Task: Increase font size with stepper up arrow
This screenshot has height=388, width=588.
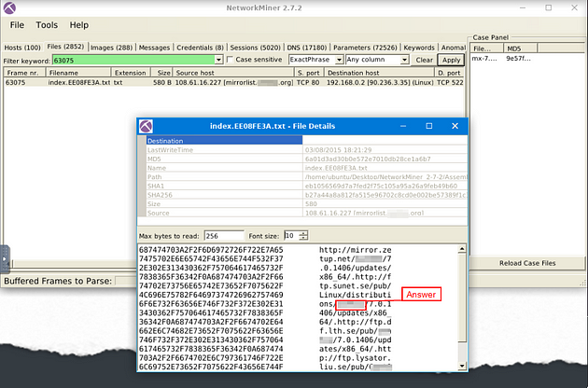Action: click(x=303, y=233)
